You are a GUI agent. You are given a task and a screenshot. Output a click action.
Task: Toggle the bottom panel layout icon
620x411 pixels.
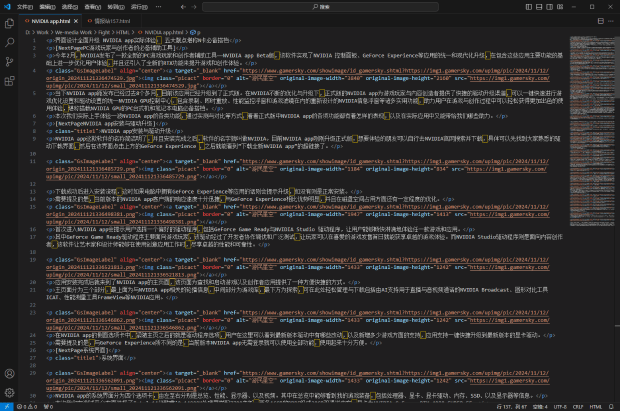539,7
